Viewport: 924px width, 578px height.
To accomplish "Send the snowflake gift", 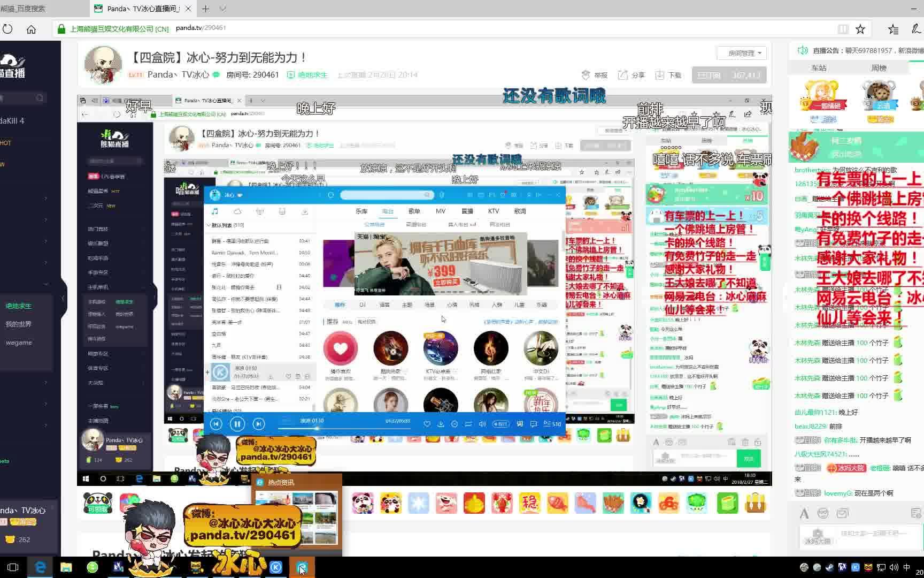I will 418,503.
